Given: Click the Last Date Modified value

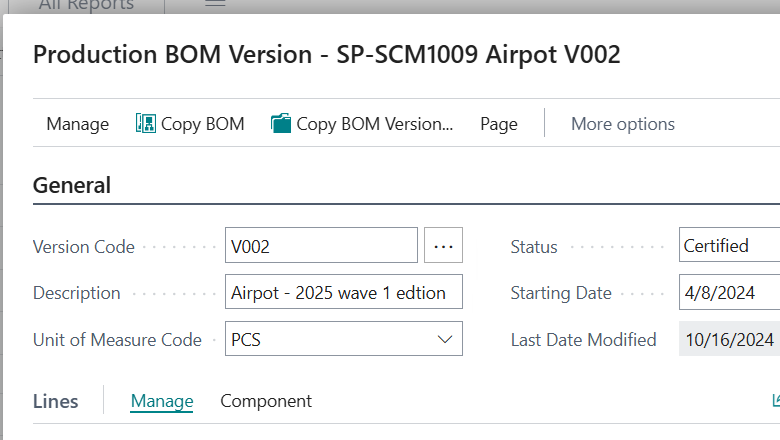Looking at the screenshot, I should point(729,339).
